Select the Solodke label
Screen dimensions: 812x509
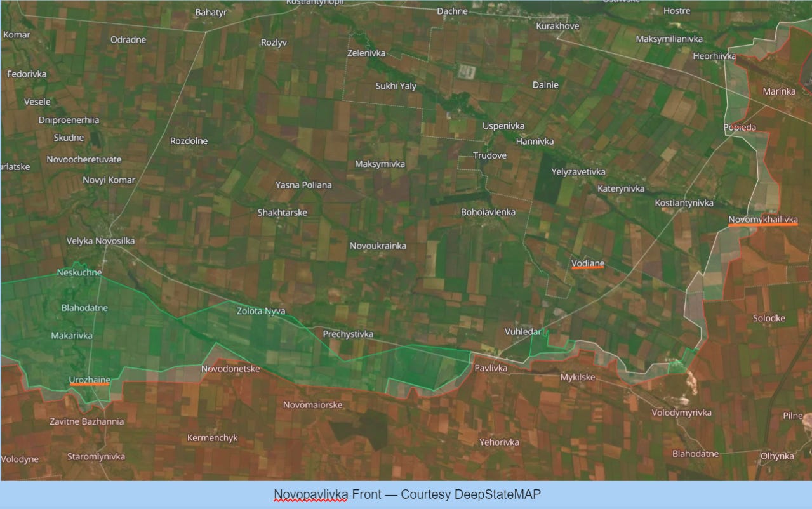(x=769, y=319)
